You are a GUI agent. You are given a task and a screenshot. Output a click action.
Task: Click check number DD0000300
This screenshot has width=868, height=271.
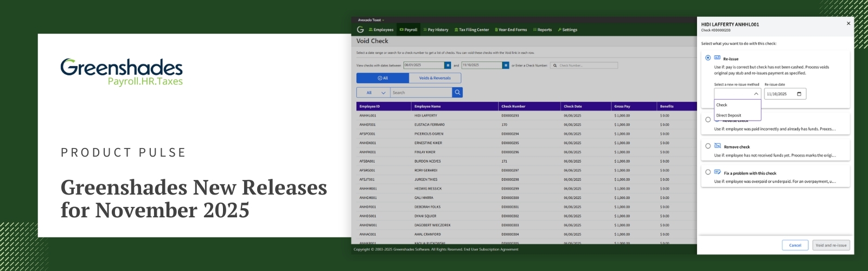click(510, 198)
